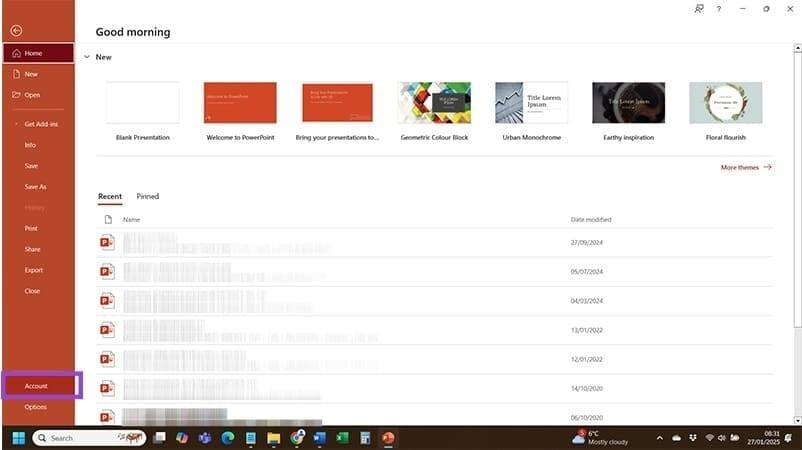
Task: Open Print in the sidebar
Action: [38, 229]
